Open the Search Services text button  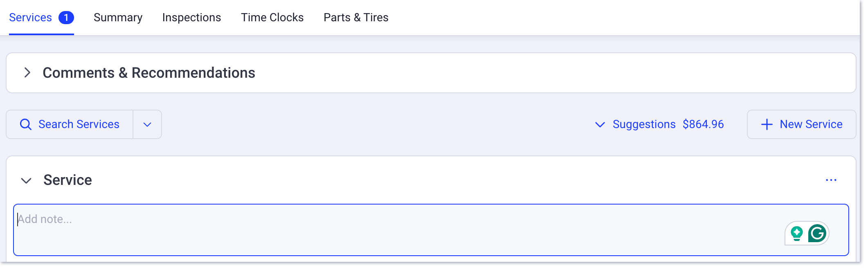tap(70, 124)
